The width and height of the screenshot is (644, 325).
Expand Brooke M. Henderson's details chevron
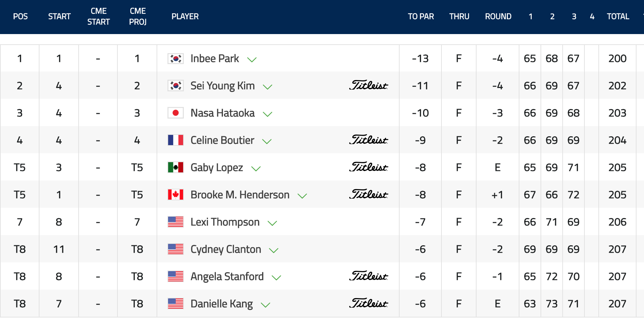click(302, 196)
